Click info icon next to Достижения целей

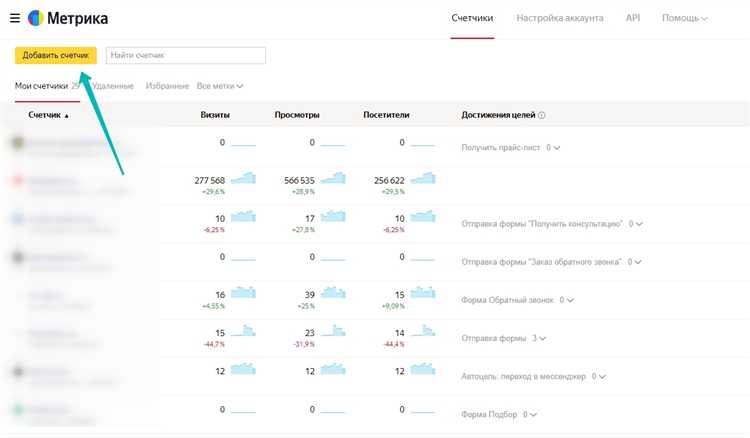pyautogui.click(x=541, y=115)
